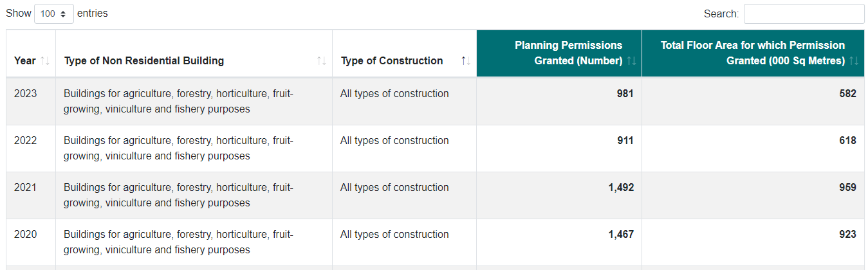This screenshot has height=270, width=868.
Task: Click 2021 row's All types of construction cell
Action: point(394,187)
